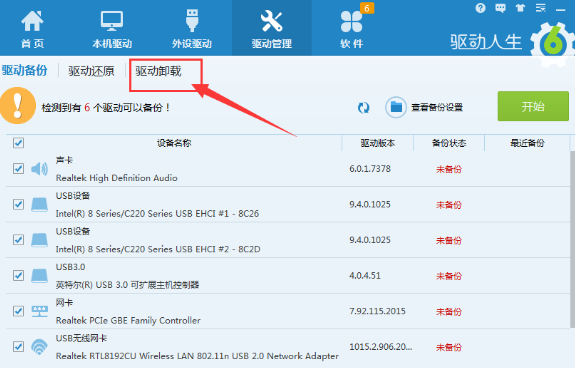
Task: Uncheck Realtek High Definition Audio checkbox
Action: (x=18, y=169)
